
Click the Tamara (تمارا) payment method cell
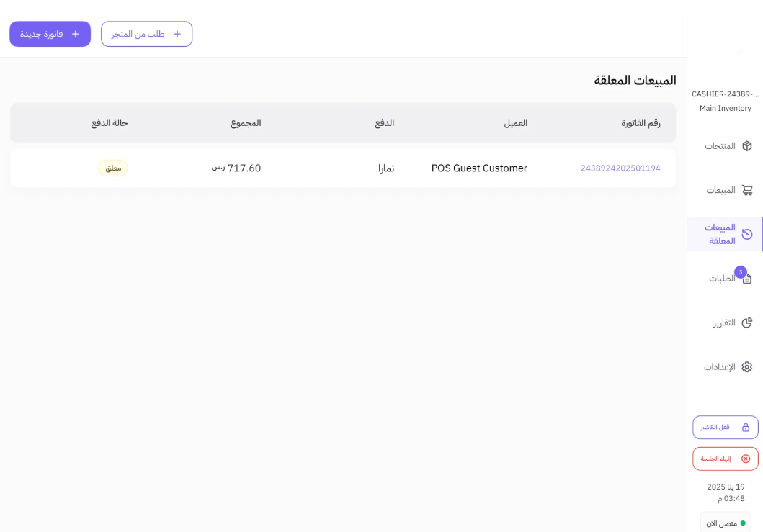pyautogui.click(x=385, y=168)
